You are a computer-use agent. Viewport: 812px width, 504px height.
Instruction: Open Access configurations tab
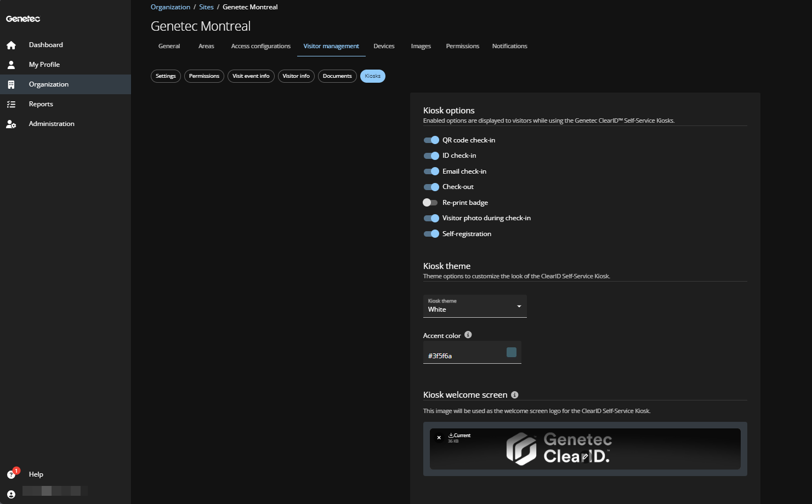261,46
